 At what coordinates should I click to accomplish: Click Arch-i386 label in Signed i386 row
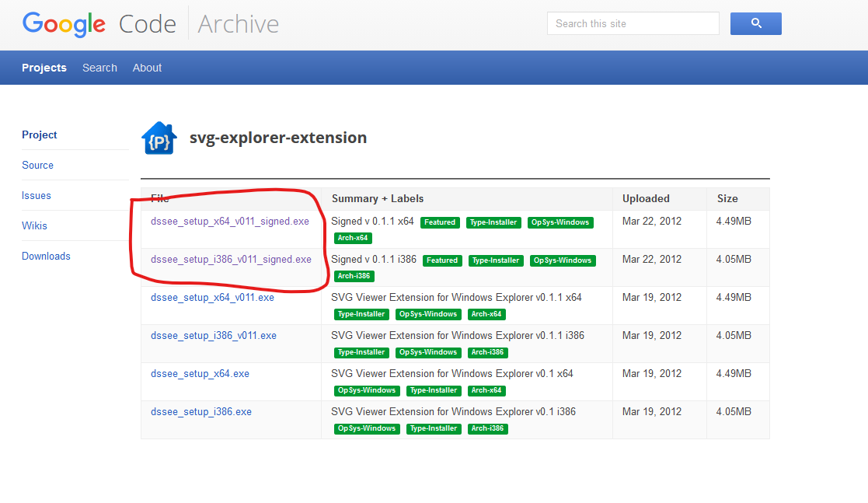[x=354, y=276]
